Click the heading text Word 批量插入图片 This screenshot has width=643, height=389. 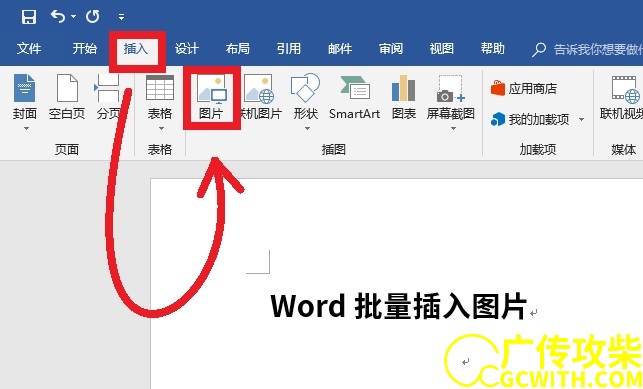(x=399, y=306)
